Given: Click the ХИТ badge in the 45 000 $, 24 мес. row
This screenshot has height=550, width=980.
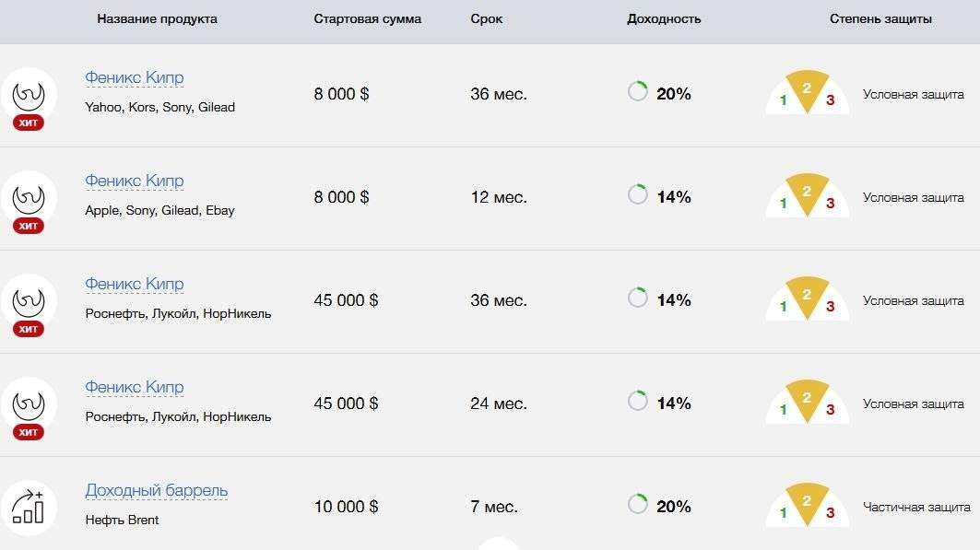Looking at the screenshot, I should (x=29, y=432).
